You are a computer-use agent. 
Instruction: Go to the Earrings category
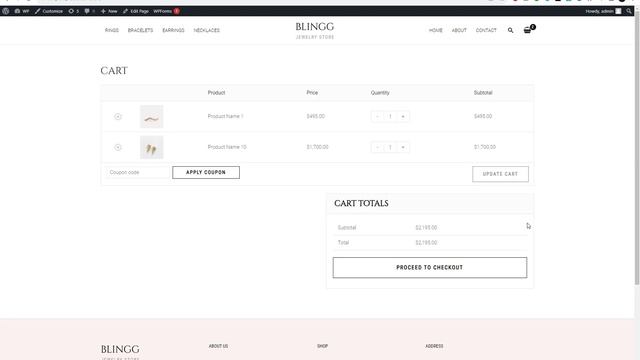point(173,30)
